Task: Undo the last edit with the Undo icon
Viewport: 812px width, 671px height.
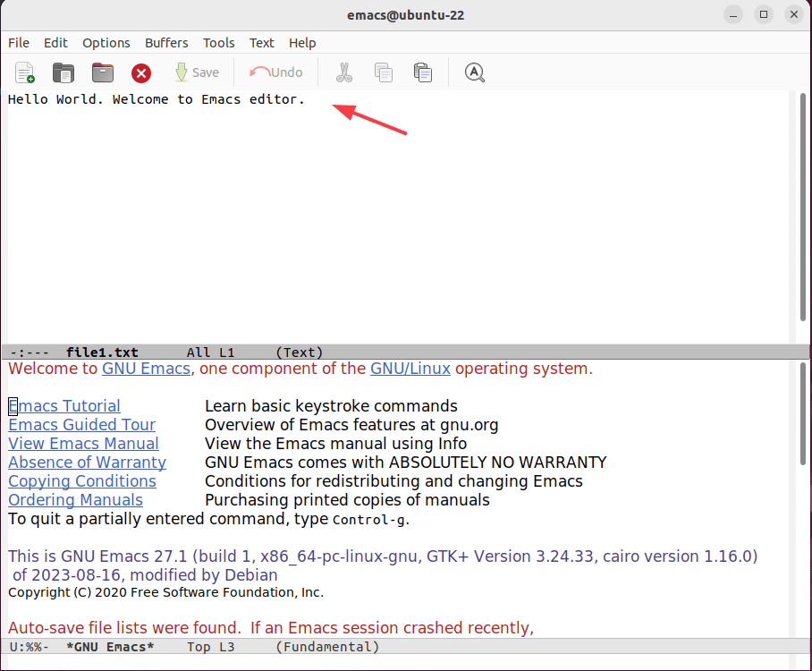Action: click(x=275, y=72)
